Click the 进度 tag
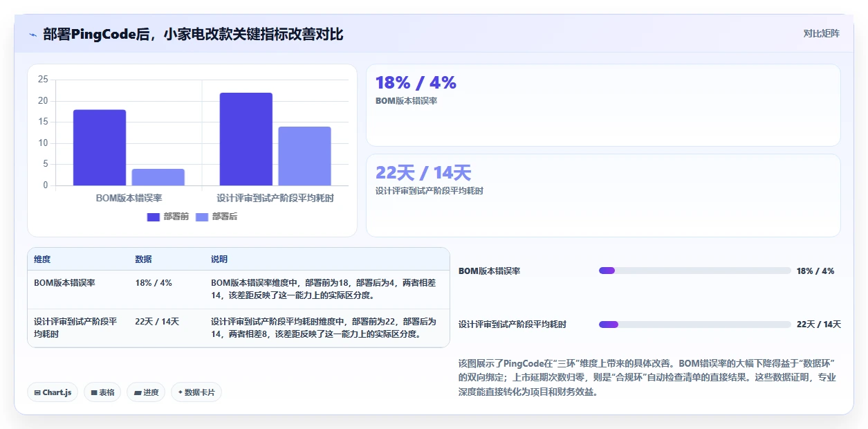This screenshot has width=868, height=429. [x=146, y=392]
